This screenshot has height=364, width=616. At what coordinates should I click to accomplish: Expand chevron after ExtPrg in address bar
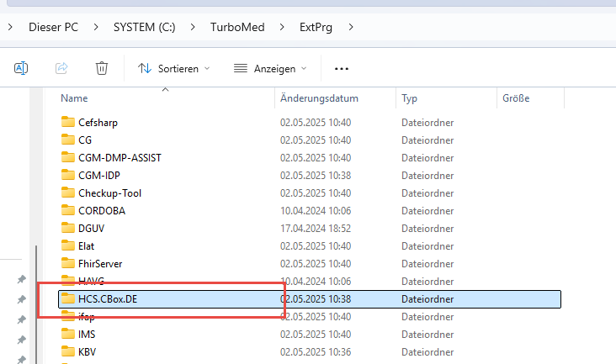click(351, 27)
